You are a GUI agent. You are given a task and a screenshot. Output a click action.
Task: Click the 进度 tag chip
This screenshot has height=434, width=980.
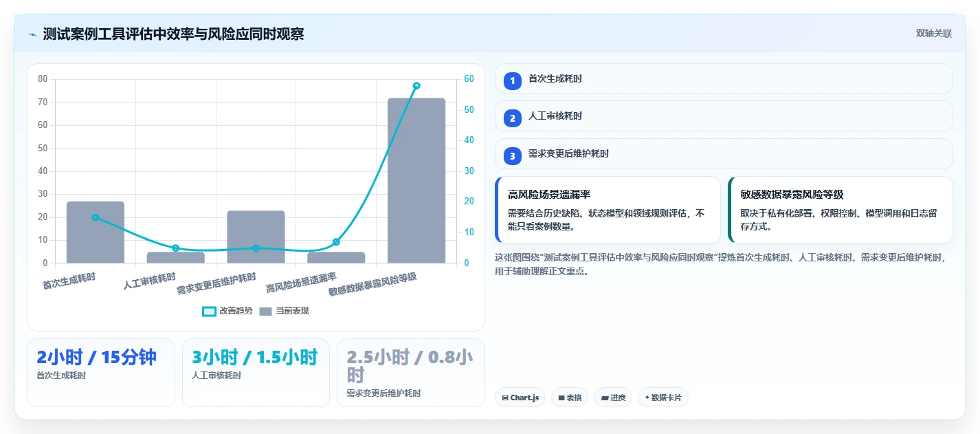[x=613, y=398]
